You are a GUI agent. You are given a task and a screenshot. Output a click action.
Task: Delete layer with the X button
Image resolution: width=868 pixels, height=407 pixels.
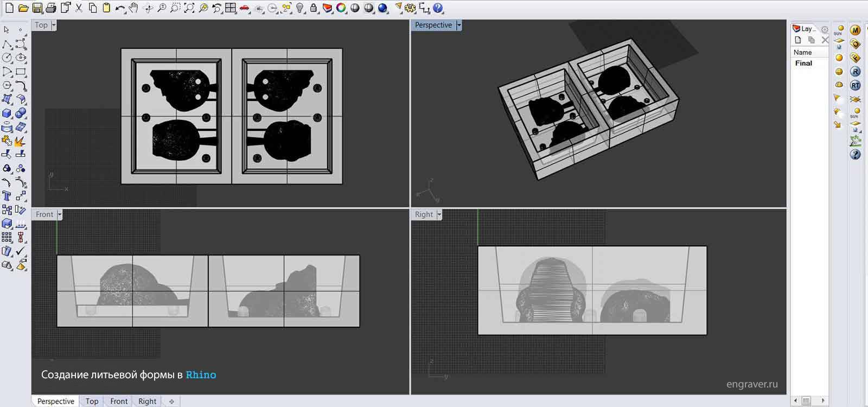(x=825, y=40)
